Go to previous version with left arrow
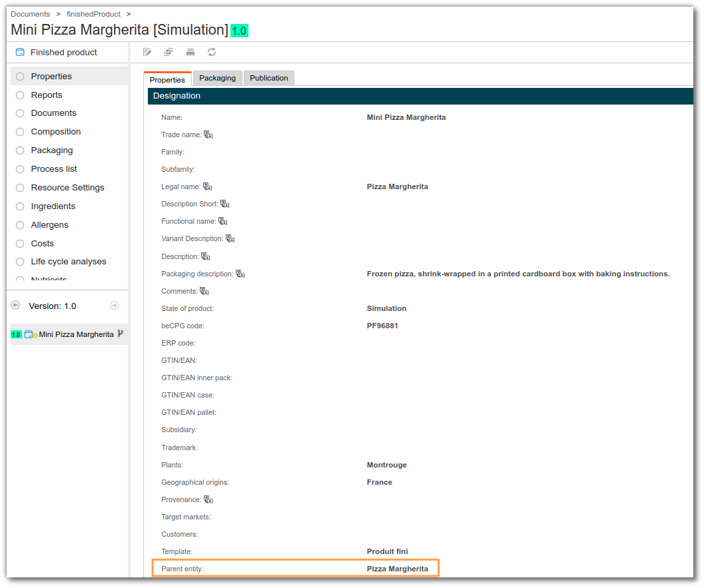Screen dimensions: 704x588 point(15,305)
